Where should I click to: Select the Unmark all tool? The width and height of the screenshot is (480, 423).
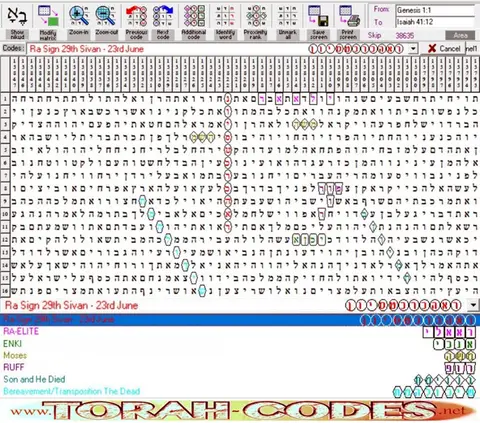[287, 22]
